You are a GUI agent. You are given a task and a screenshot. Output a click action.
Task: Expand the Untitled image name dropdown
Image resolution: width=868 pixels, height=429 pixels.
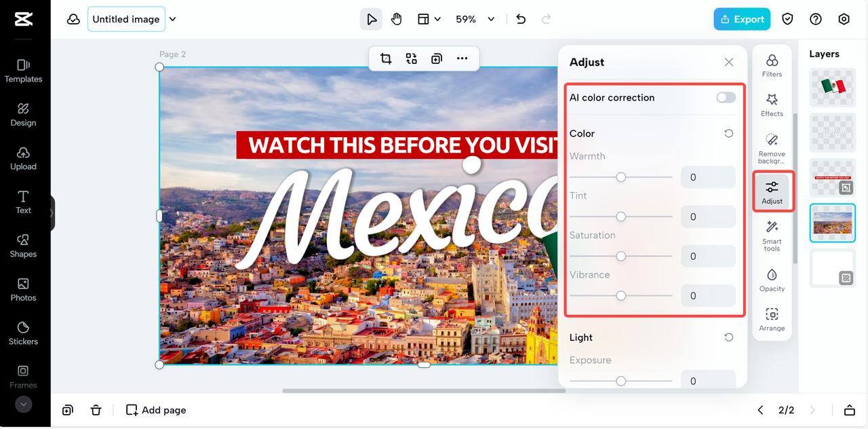click(x=172, y=19)
